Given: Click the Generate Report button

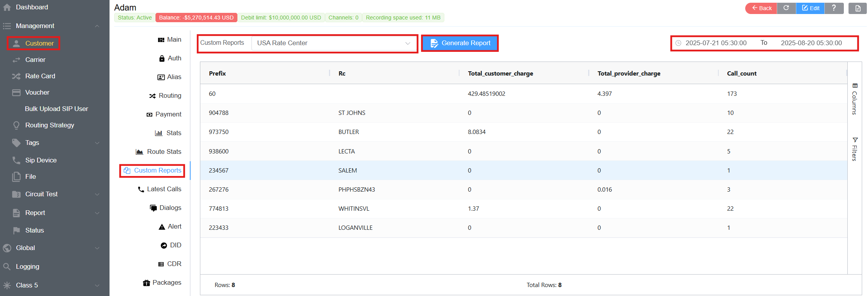Looking at the screenshot, I should [460, 43].
